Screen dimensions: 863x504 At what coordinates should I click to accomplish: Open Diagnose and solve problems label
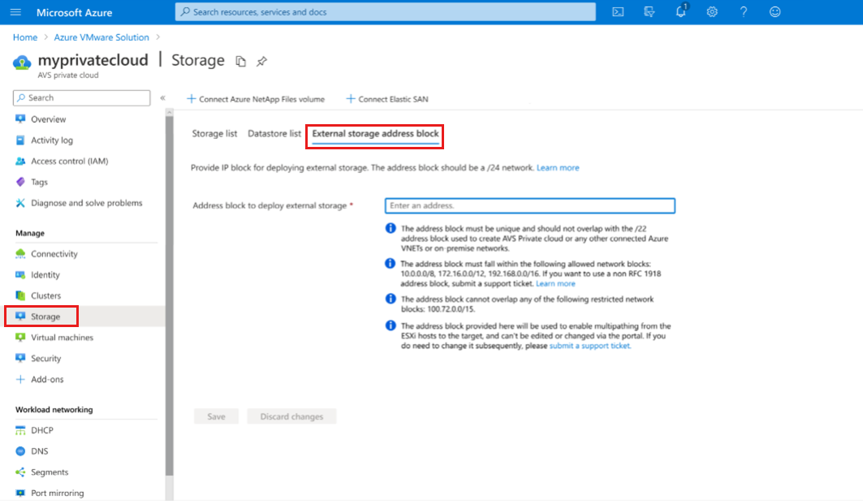(86, 203)
